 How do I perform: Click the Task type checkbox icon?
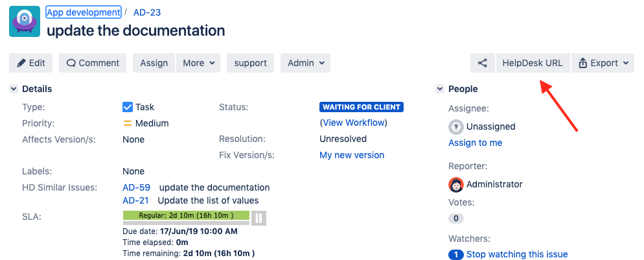128,107
